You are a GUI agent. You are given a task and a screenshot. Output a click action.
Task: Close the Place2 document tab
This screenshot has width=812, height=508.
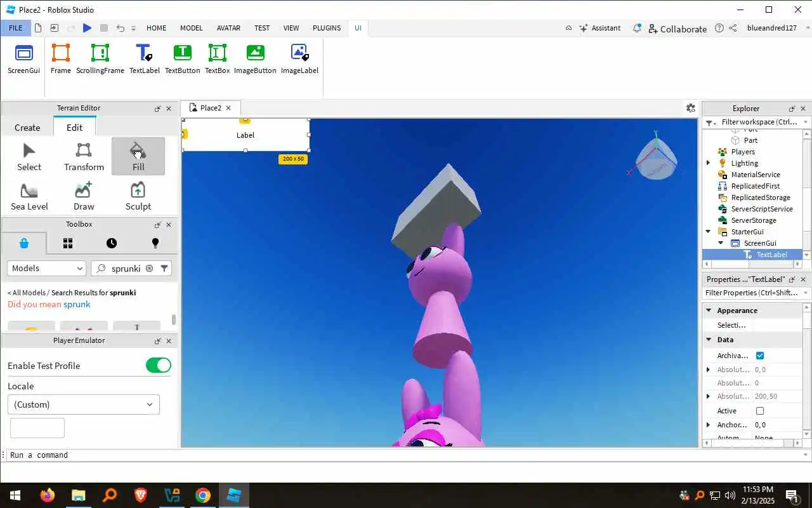point(228,108)
